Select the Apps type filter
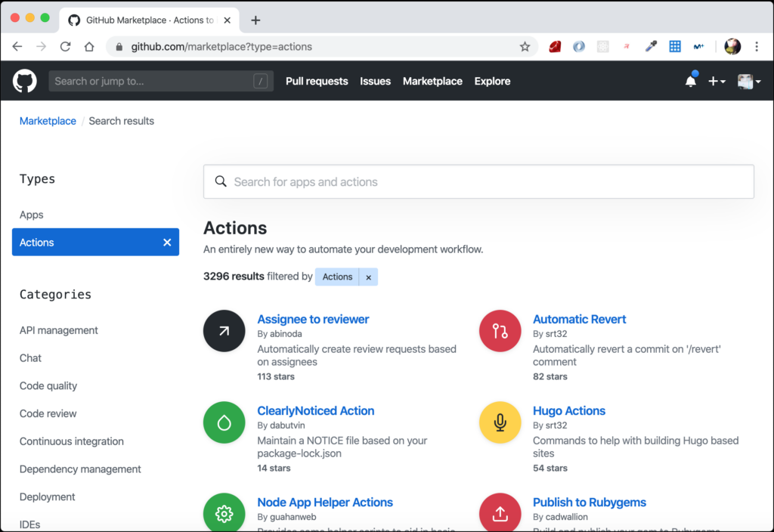Viewport: 774px width, 532px height. (32, 215)
